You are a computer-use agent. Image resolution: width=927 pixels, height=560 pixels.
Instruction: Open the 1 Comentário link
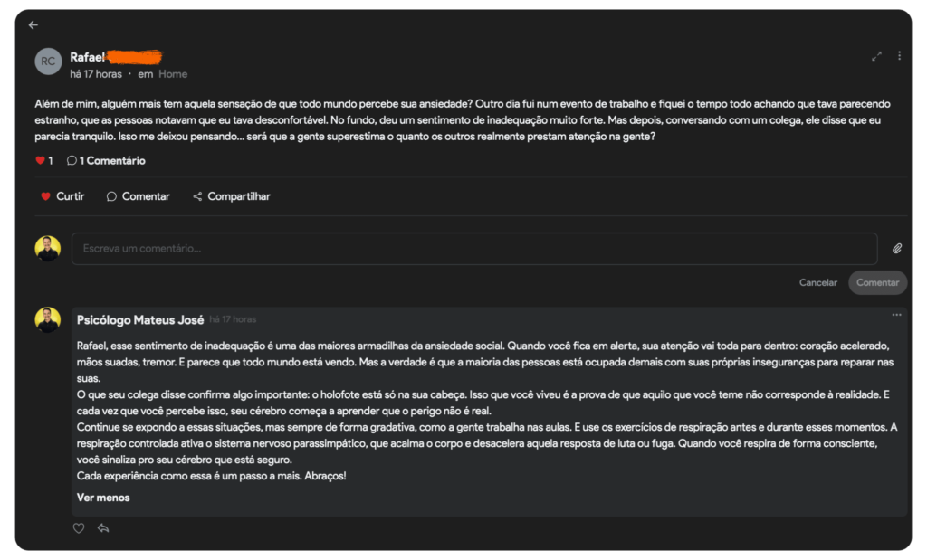click(107, 161)
